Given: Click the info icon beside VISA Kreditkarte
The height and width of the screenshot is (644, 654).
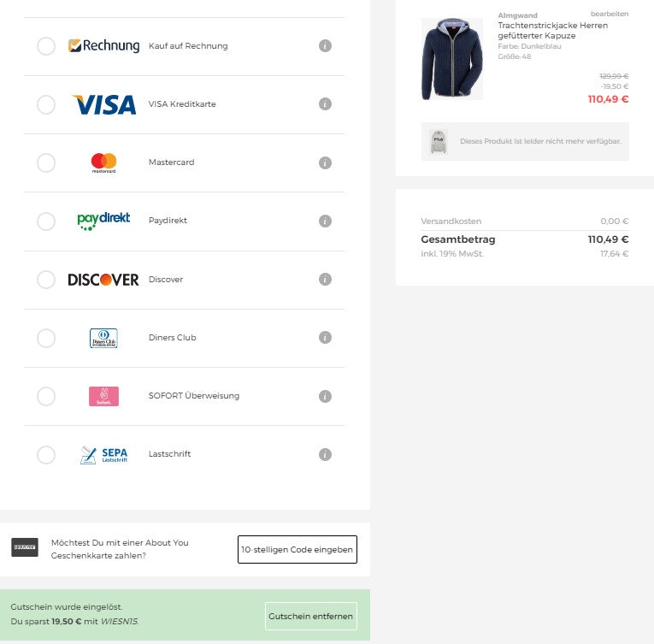Looking at the screenshot, I should (x=325, y=104).
